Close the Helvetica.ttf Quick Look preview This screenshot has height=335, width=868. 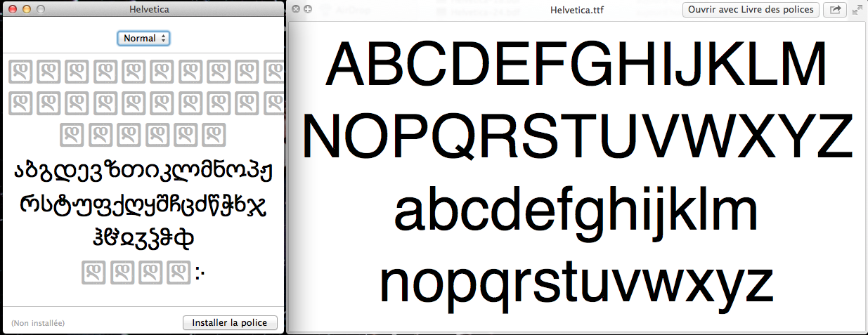click(296, 9)
